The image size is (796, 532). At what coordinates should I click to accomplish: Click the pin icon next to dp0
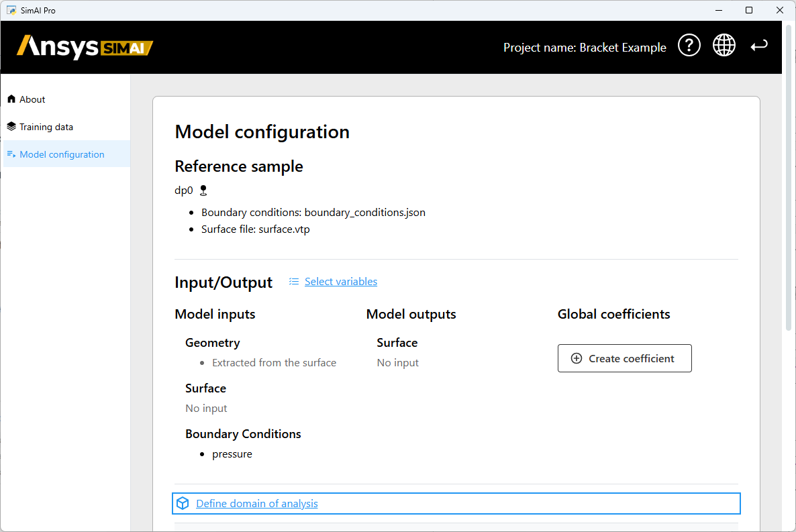(x=203, y=191)
